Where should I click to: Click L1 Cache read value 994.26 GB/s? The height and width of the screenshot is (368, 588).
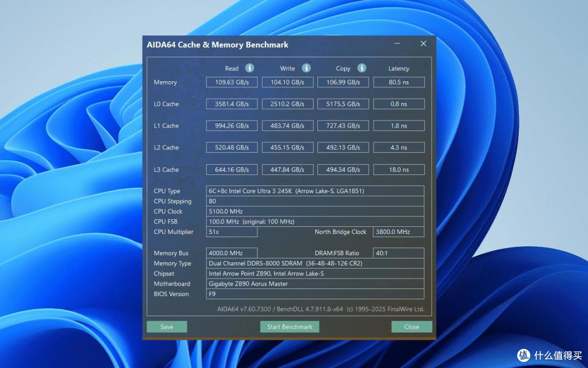pyautogui.click(x=232, y=126)
